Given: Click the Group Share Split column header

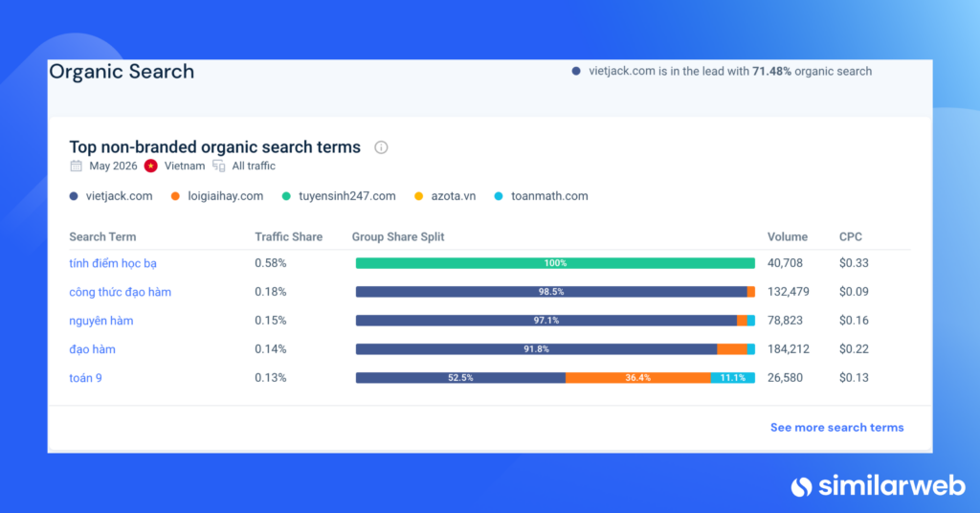Looking at the screenshot, I should pos(398,237).
